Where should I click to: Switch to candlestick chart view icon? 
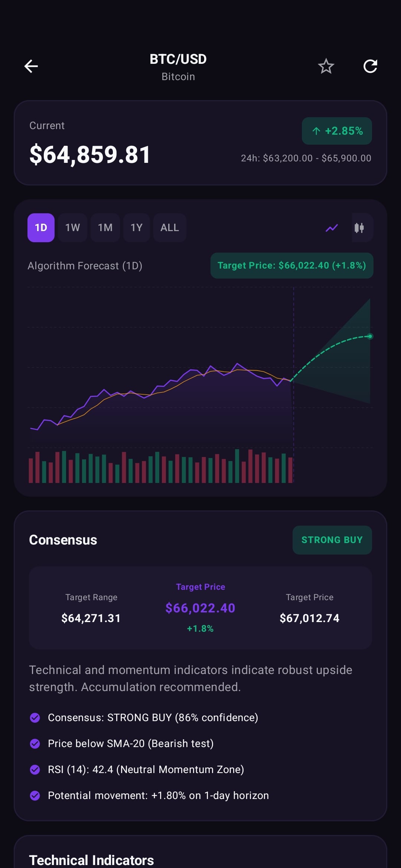(x=359, y=228)
